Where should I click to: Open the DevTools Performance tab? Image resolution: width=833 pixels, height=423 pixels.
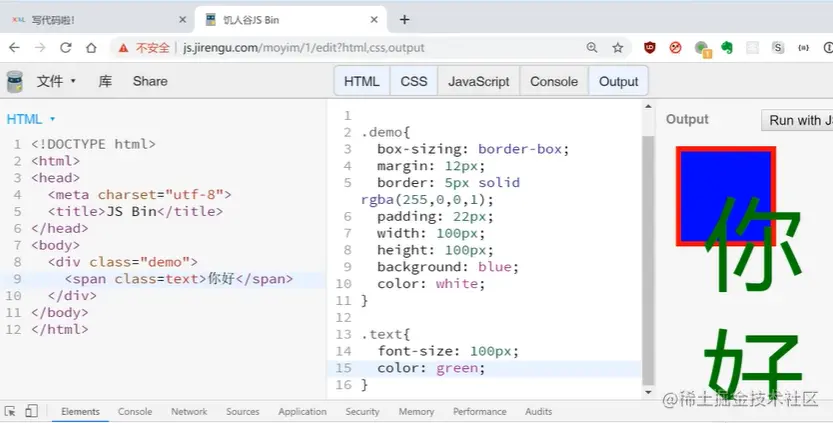click(480, 411)
